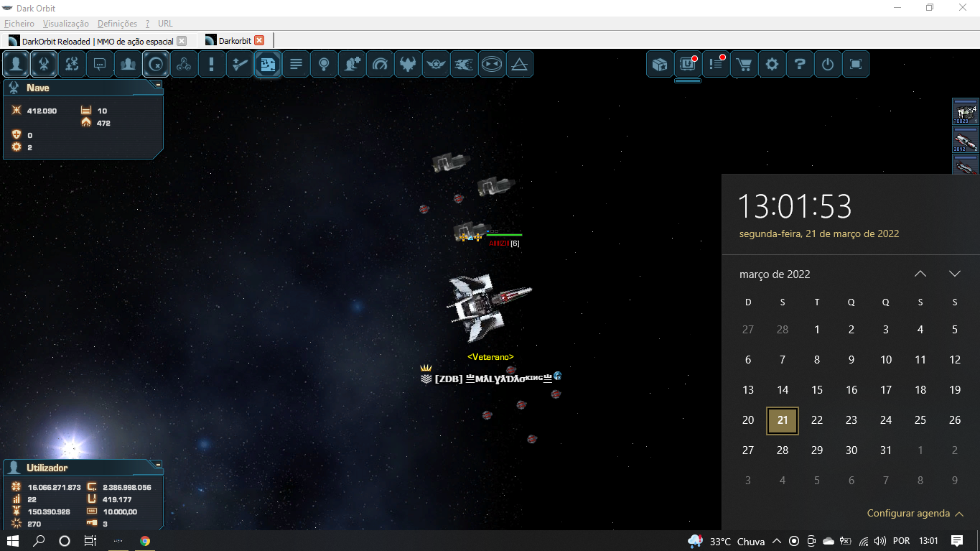Open the Ficheiro menu
The height and width of the screenshot is (551, 980).
click(x=19, y=24)
